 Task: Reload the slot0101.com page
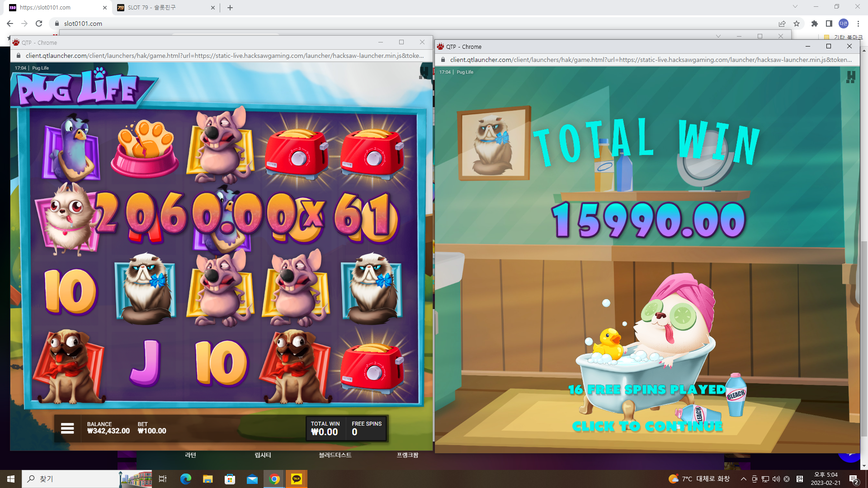pos(39,23)
